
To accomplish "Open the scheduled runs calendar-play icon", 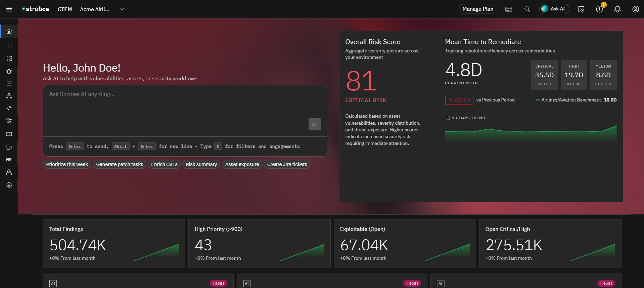I will click(581, 9).
